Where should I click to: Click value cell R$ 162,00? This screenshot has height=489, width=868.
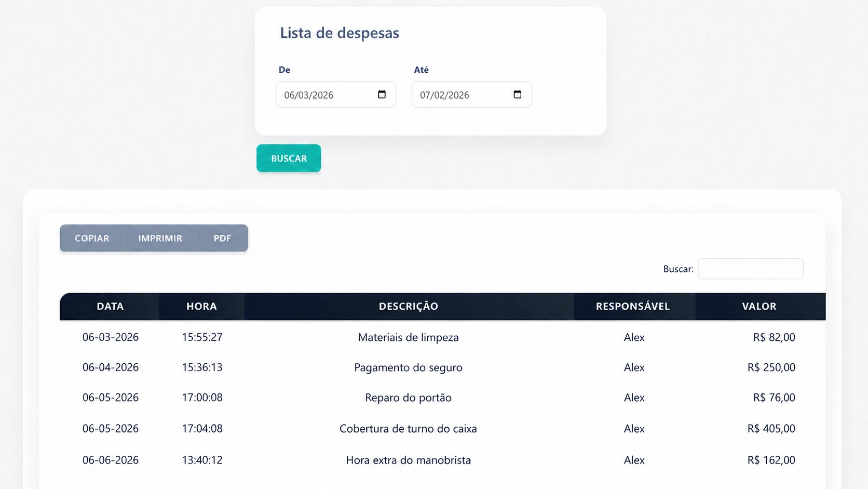tap(771, 460)
